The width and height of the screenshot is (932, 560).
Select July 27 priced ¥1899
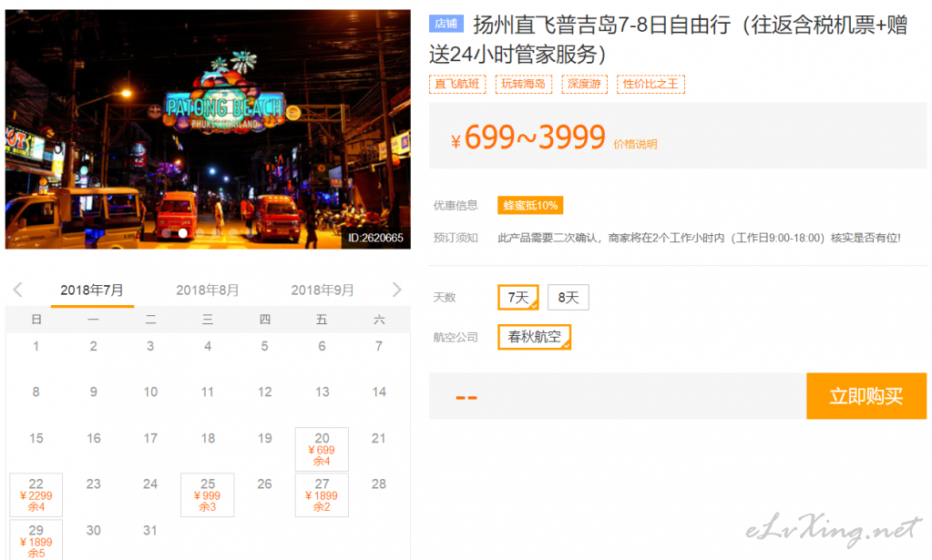tap(322, 494)
